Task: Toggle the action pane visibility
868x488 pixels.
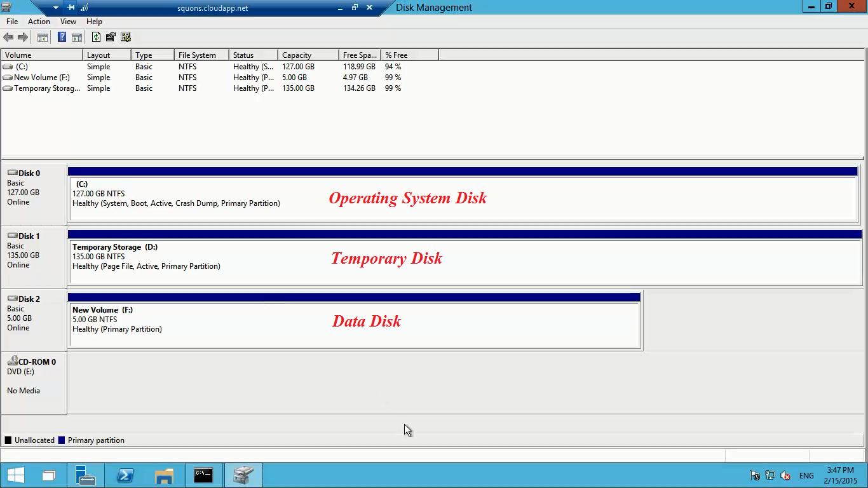Action: [76, 36]
